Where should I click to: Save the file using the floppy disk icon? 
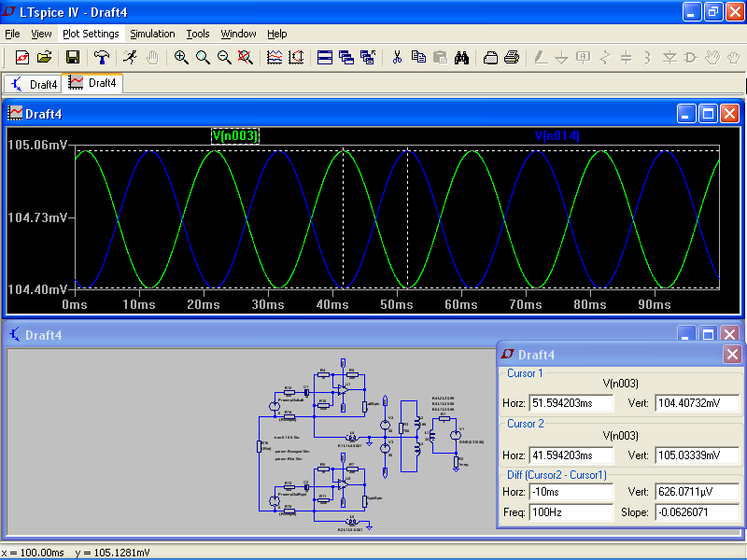[x=73, y=58]
